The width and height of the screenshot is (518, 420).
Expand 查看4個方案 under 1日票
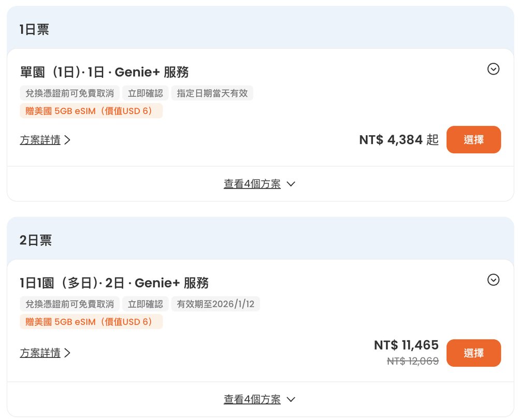pos(259,184)
